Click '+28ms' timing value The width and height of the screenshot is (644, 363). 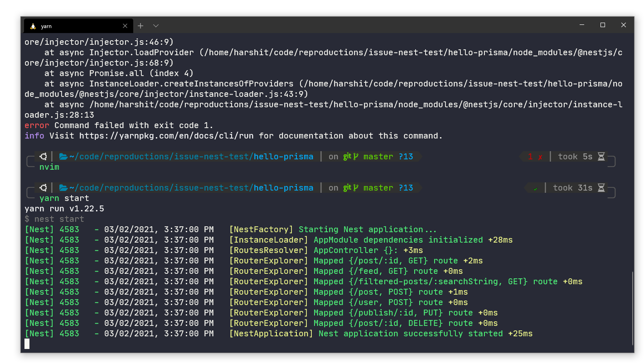click(500, 240)
